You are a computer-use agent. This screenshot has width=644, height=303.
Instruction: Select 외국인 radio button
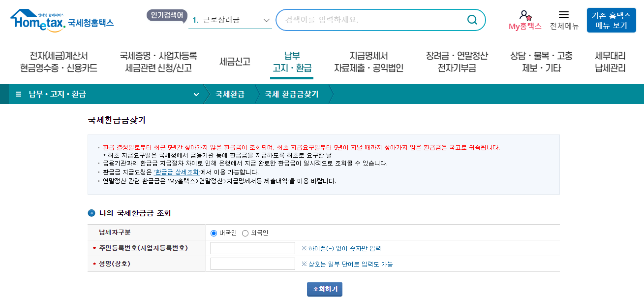245,233
